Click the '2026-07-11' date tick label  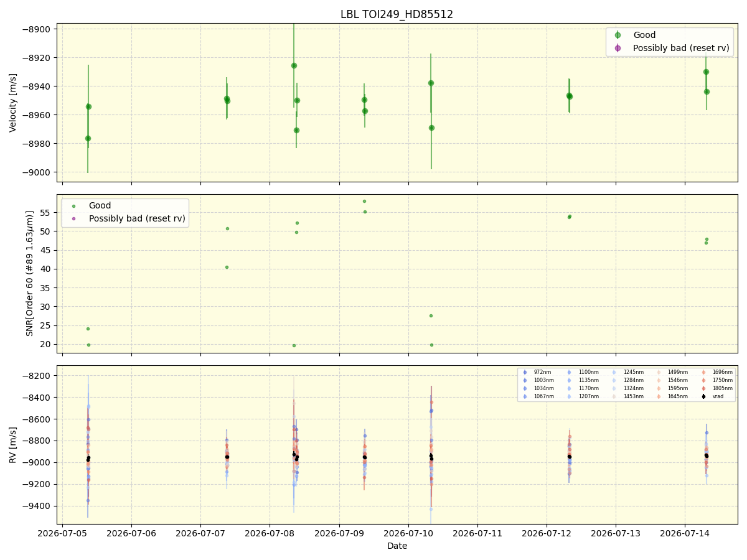[477, 534]
